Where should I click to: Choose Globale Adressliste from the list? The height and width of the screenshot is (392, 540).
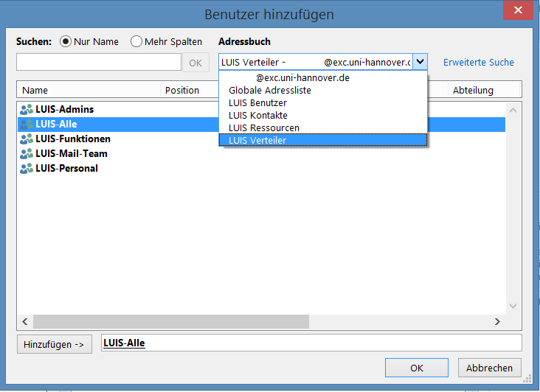coord(323,90)
